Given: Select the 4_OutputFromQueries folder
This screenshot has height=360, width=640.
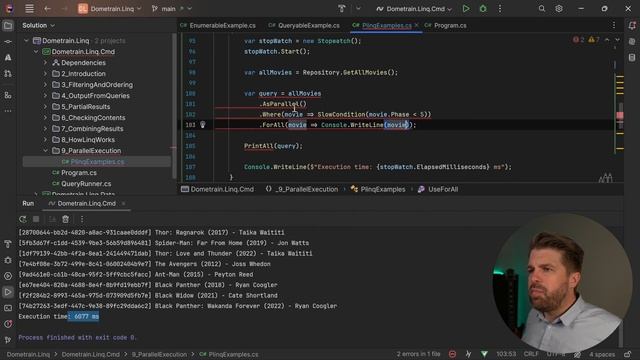Looking at the screenshot, I should [95, 96].
